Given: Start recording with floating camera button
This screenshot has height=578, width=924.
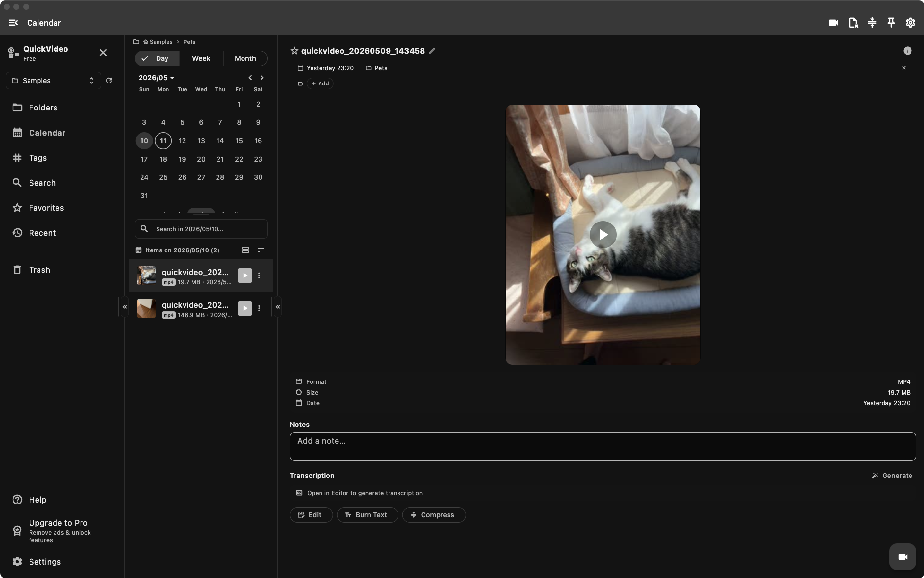Looking at the screenshot, I should coord(903,556).
